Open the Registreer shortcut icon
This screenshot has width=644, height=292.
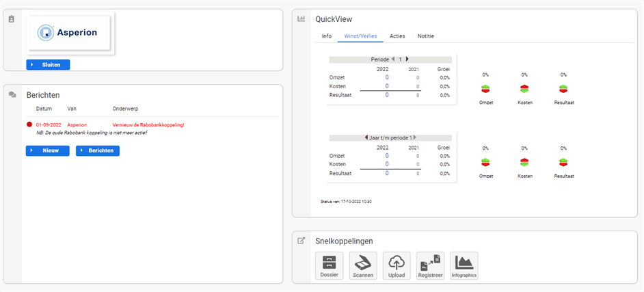tap(430, 266)
